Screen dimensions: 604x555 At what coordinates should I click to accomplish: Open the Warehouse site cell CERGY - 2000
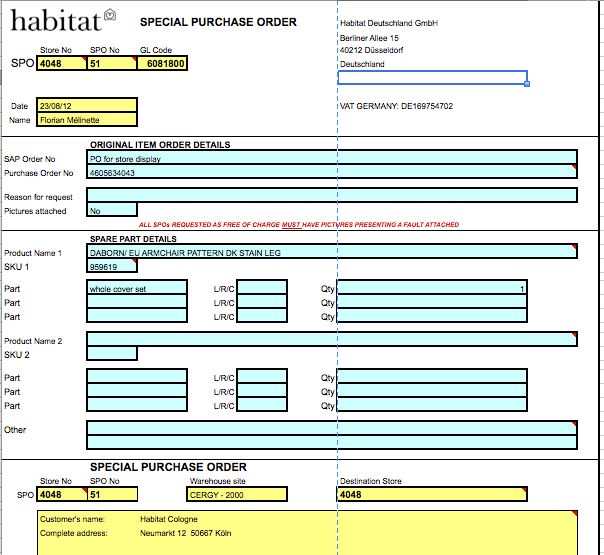(x=238, y=494)
